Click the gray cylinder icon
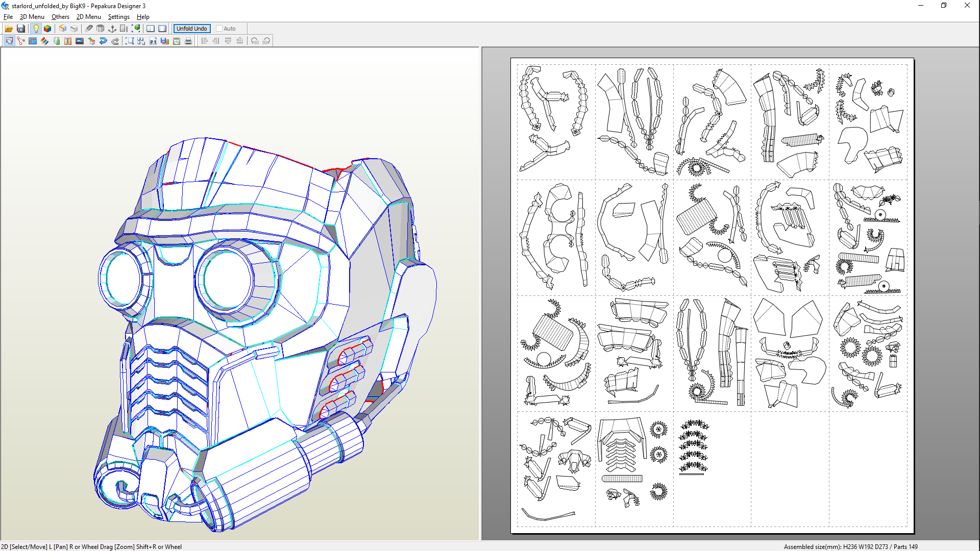 [101, 29]
